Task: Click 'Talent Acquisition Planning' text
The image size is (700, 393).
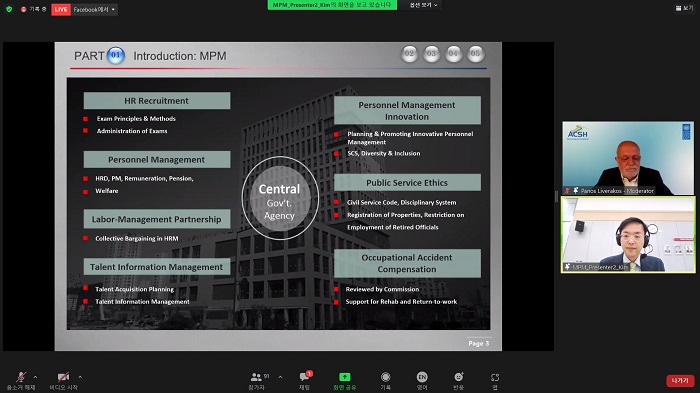Action: pyautogui.click(x=134, y=289)
